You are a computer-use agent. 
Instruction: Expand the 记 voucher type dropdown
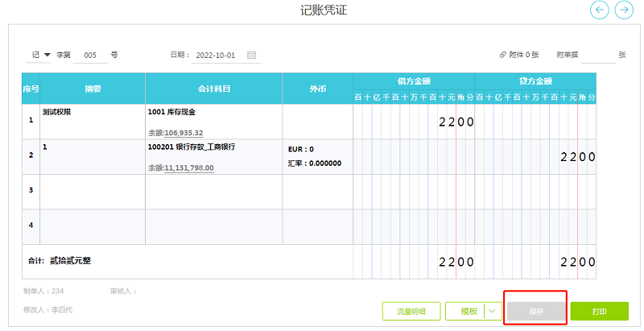[x=42, y=55]
